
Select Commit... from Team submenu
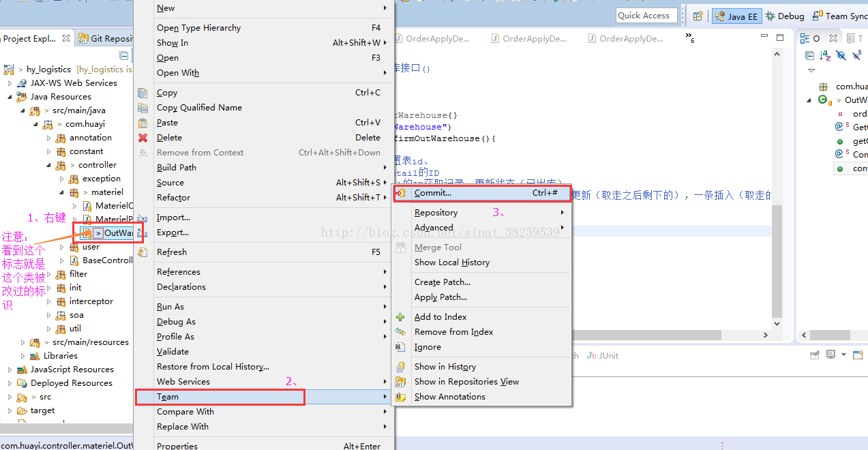(481, 193)
